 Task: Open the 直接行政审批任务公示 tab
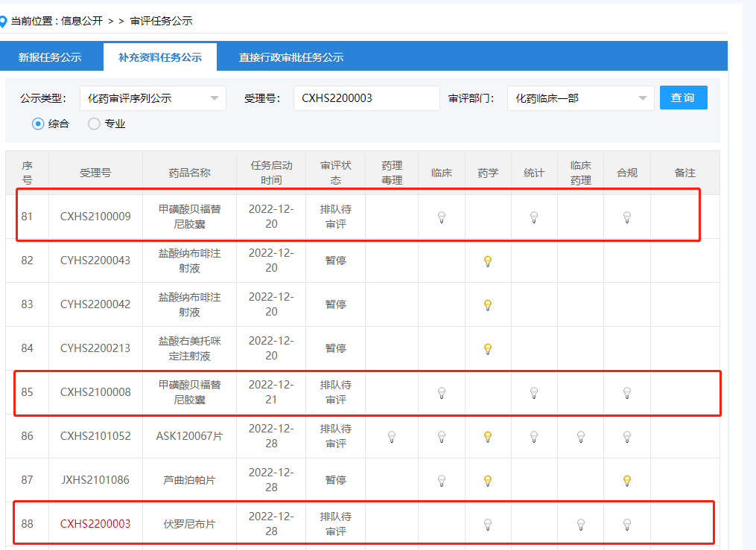(290, 57)
